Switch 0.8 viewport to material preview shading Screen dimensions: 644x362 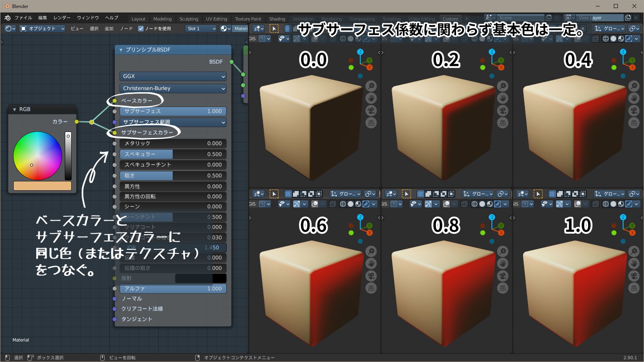[x=490, y=204]
